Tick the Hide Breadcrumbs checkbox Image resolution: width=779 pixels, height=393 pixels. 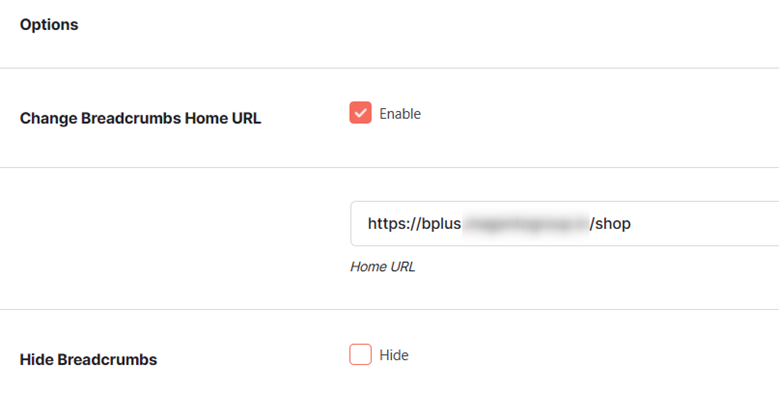pos(360,354)
